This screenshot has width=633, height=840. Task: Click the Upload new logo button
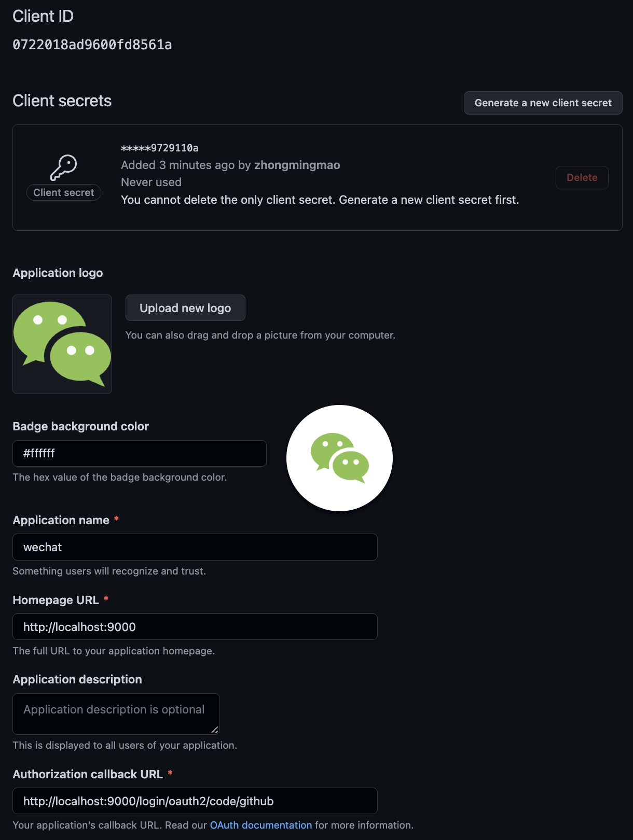(185, 308)
